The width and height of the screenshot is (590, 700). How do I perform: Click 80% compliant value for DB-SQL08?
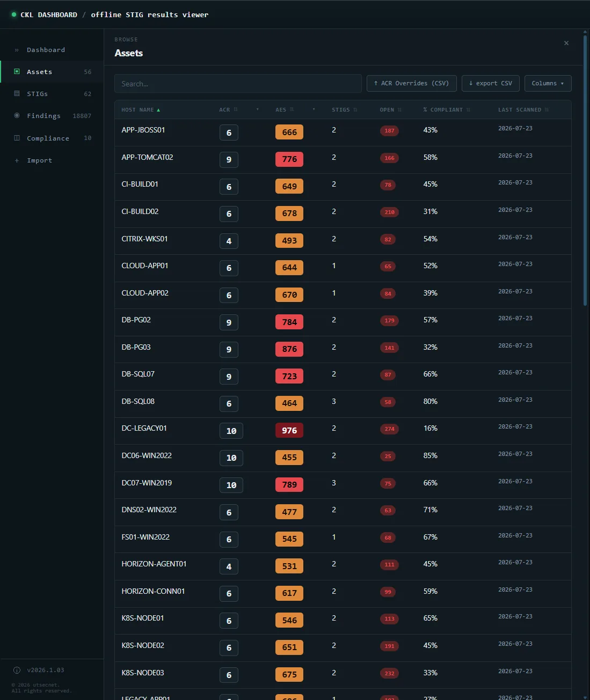(431, 401)
